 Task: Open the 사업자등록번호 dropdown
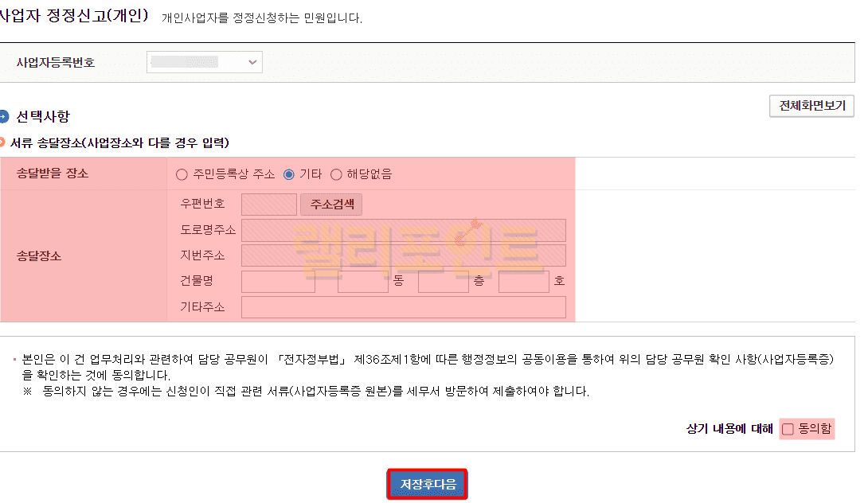point(205,62)
